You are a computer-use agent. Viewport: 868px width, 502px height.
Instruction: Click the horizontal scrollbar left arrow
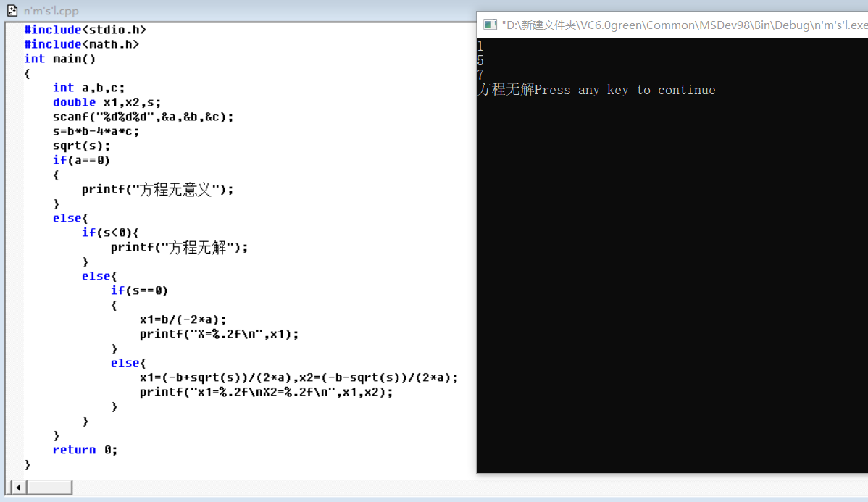[18, 488]
